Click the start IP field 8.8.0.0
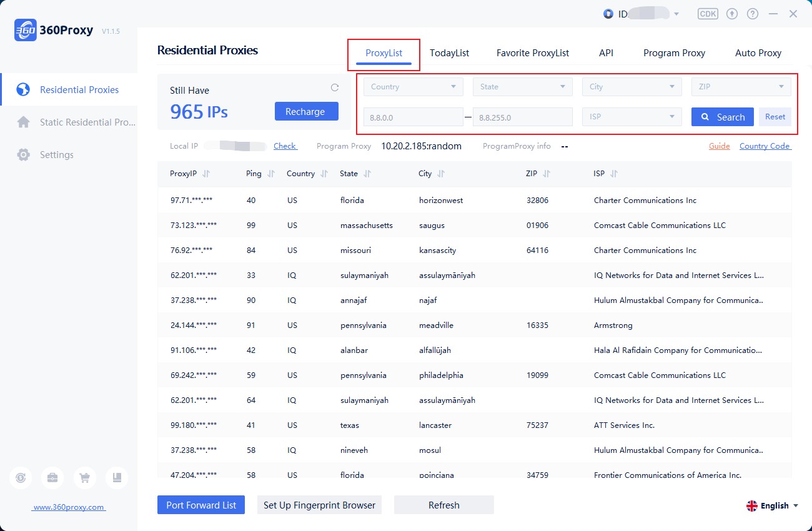 (x=413, y=117)
